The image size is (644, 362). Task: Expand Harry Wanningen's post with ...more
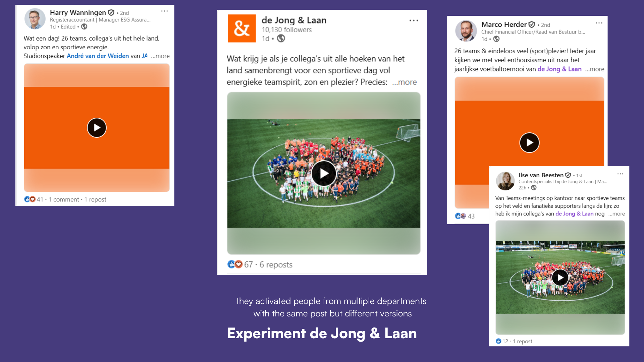[160, 56]
